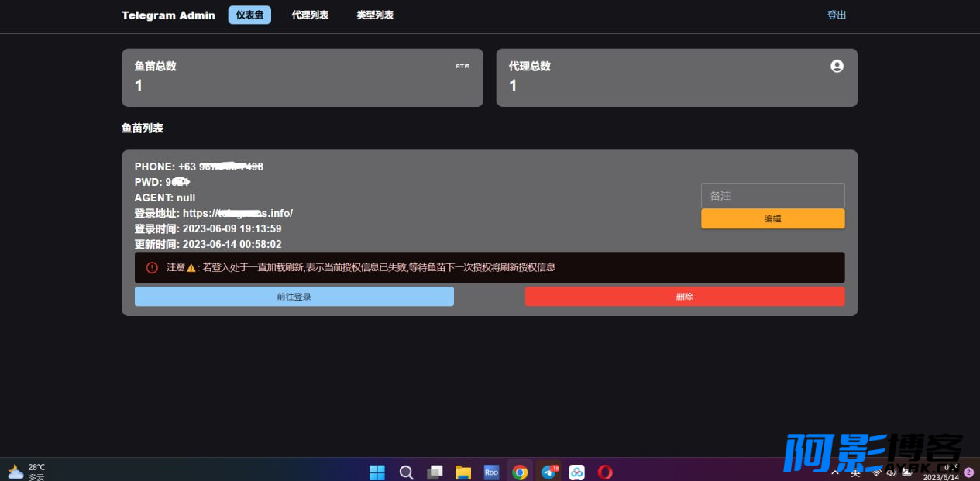Click the 注意 warning notice text
This screenshot has width=980, height=481.
[x=361, y=267]
